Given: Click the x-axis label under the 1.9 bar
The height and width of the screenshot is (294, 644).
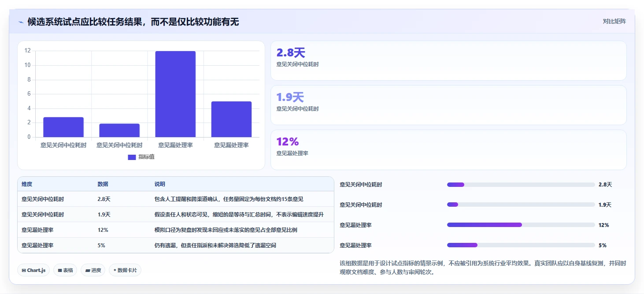Looking at the screenshot, I should (x=119, y=145).
